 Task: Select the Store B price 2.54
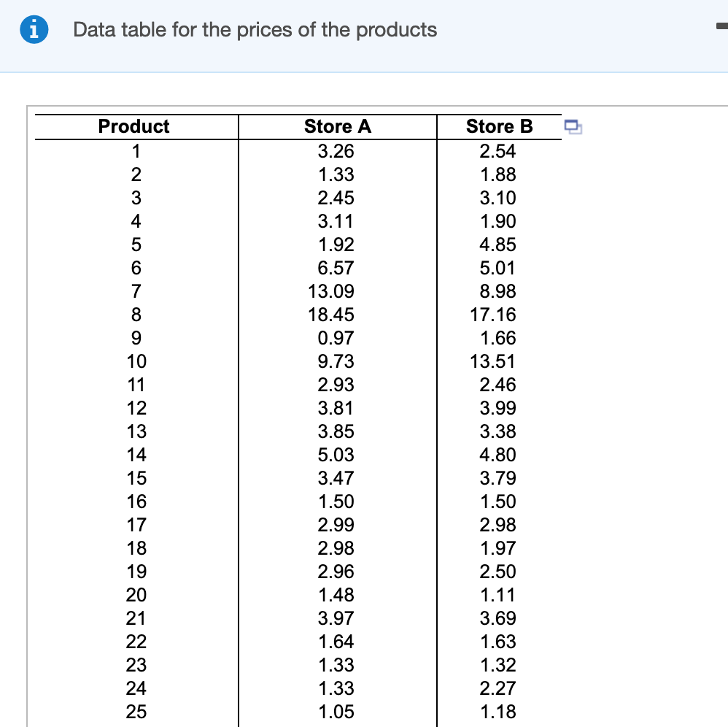click(499, 151)
